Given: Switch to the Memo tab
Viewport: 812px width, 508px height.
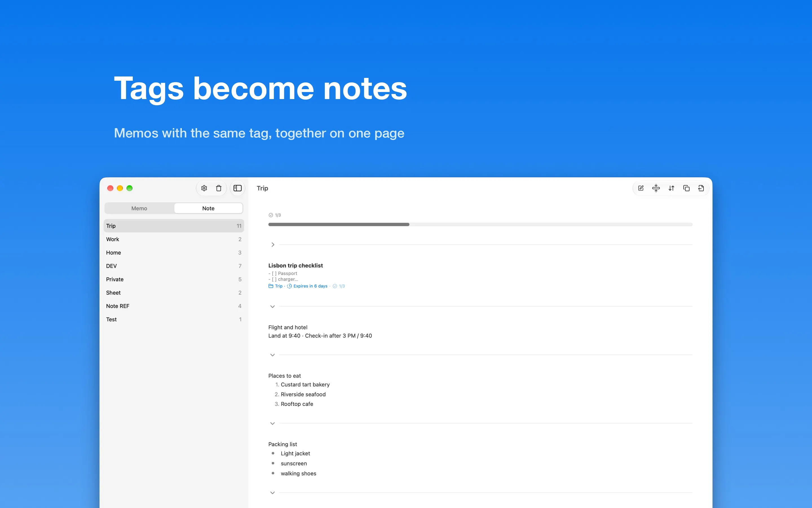Looking at the screenshot, I should tap(139, 208).
